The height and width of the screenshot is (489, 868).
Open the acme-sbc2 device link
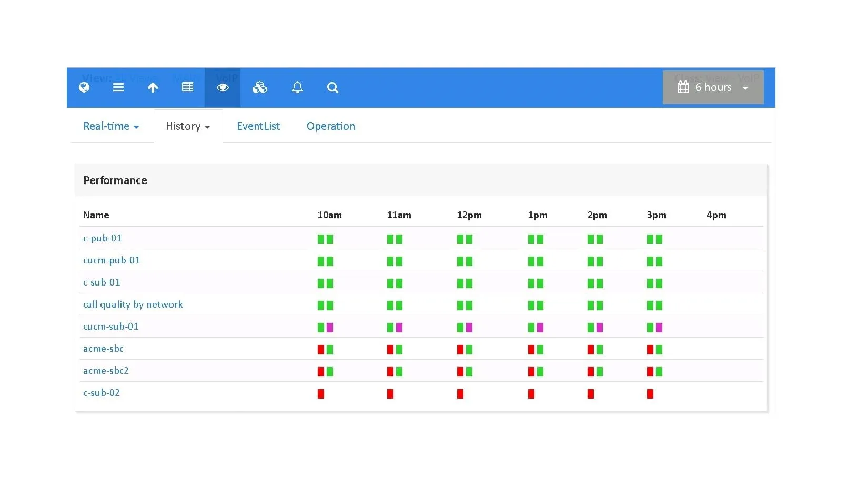106,371
